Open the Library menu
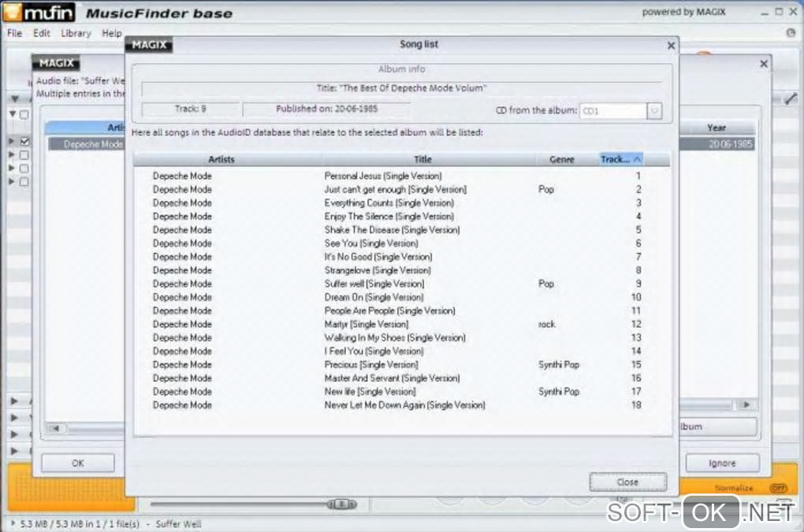Viewport: 804px width, 532px height. pos(76,33)
